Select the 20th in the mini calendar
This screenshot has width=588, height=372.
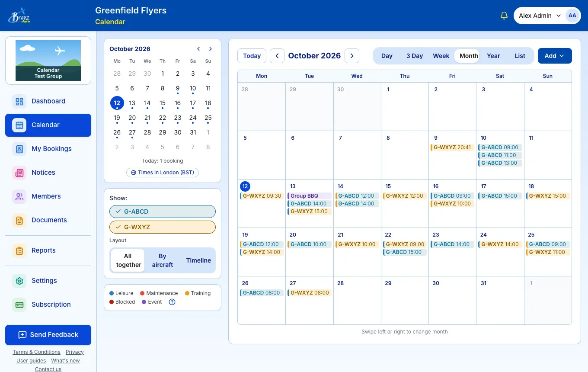coord(132,118)
